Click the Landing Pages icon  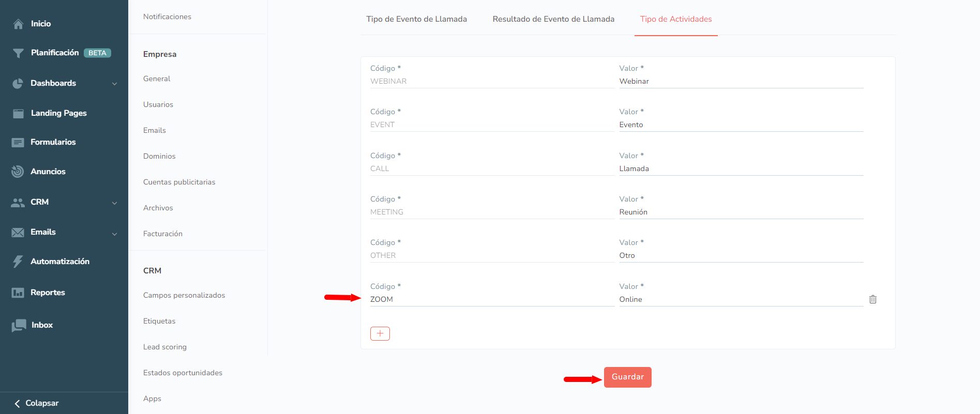pos(18,113)
